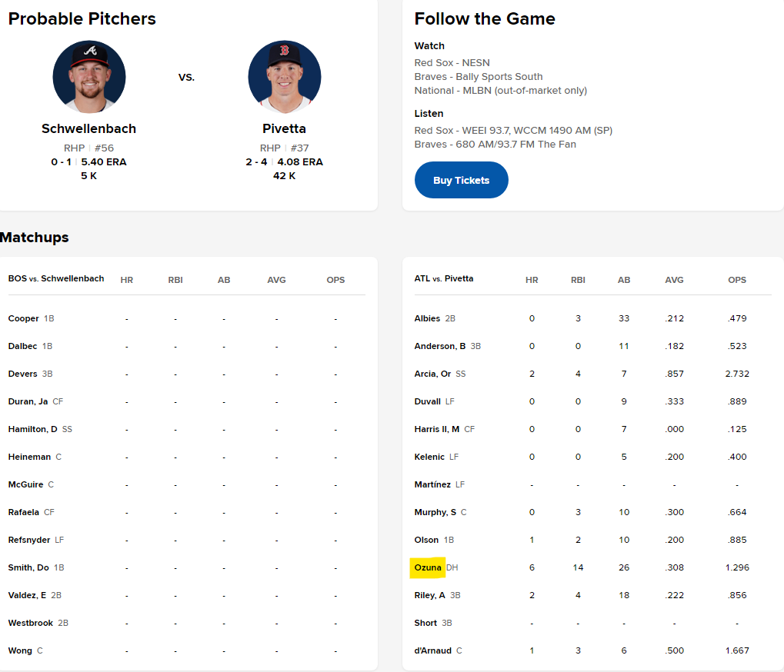The height and width of the screenshot is (672, 784).
Task: Open Schwellenbach pitcher name link
Action: click(88, 128)
